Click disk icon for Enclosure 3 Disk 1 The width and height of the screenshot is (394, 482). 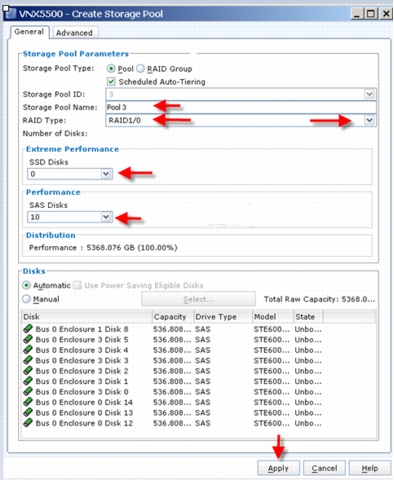click(x=28, y=381)
